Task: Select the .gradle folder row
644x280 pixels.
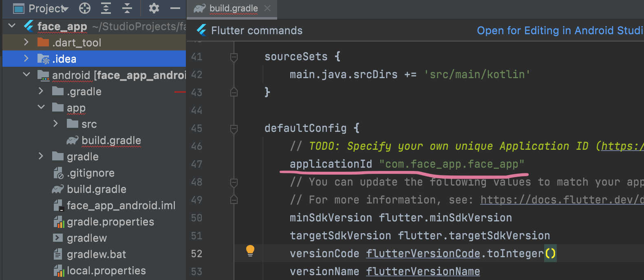Action: (x=94, y=91)
